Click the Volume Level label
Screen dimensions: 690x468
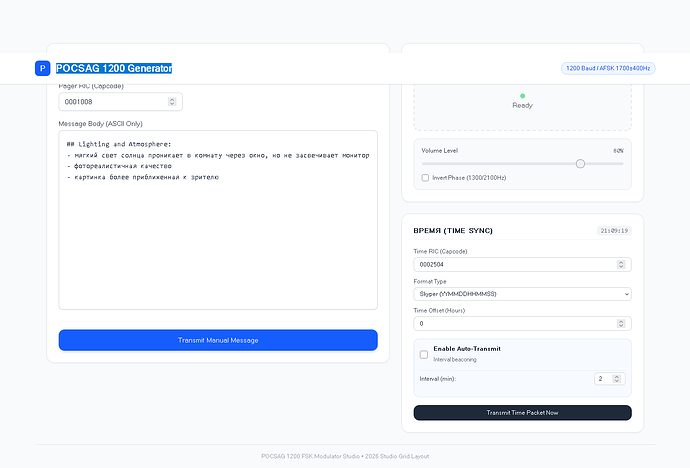click(440, 150)
